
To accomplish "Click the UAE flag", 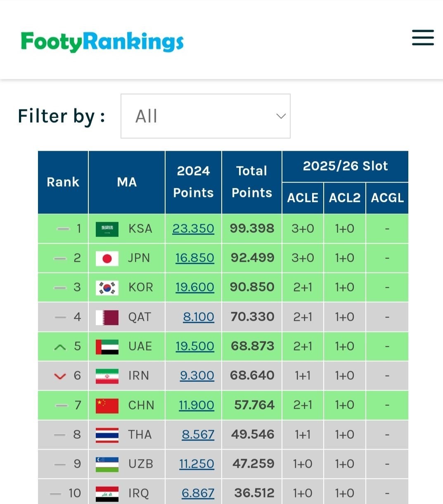I will click(x=107, y=346).
